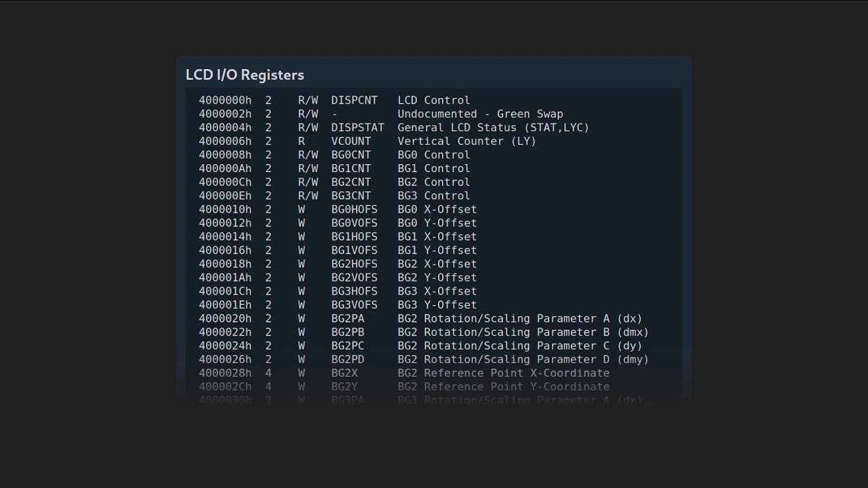Select 'Undocumented - Green Swap' text
This screenshot has height=488, width=868.
pyautogui.click(x=480, y=114)
